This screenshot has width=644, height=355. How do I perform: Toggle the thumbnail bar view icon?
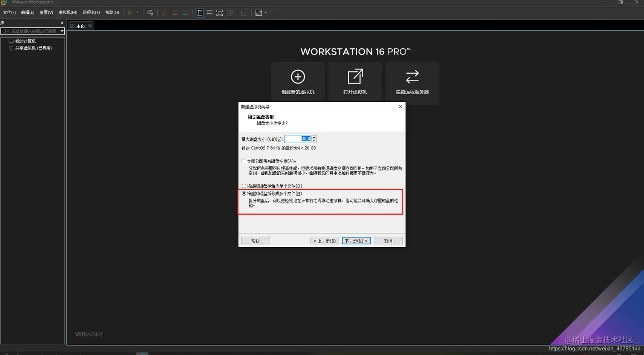[210, 13]
